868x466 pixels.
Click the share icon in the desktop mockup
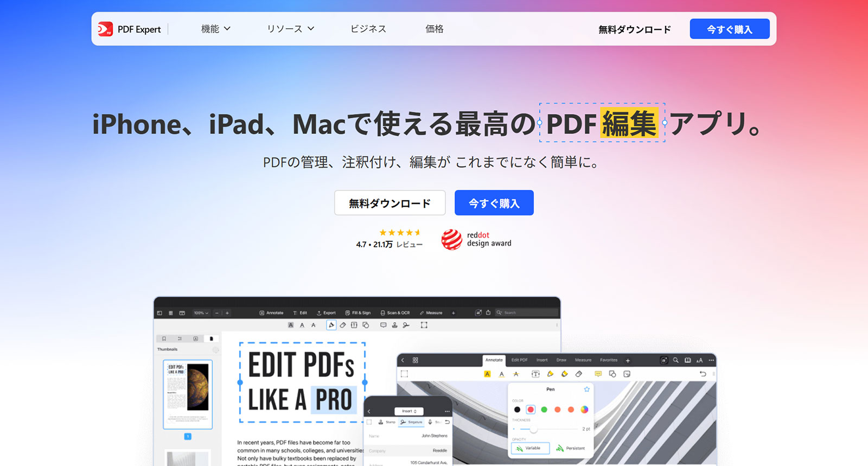[488, 312]
